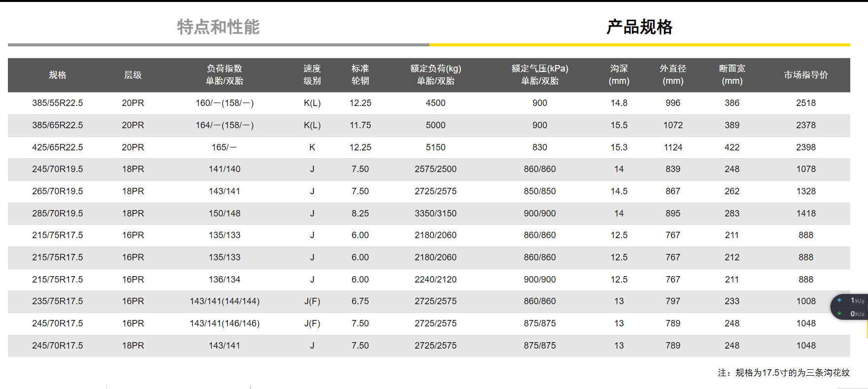
Task: Click rated load value 5150
Action: (436, 147)
